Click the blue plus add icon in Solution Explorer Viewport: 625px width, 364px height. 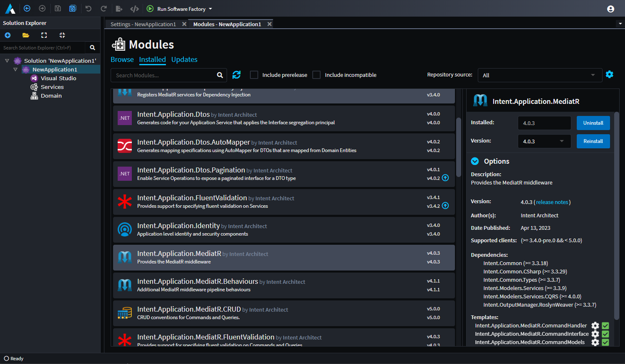7,35
